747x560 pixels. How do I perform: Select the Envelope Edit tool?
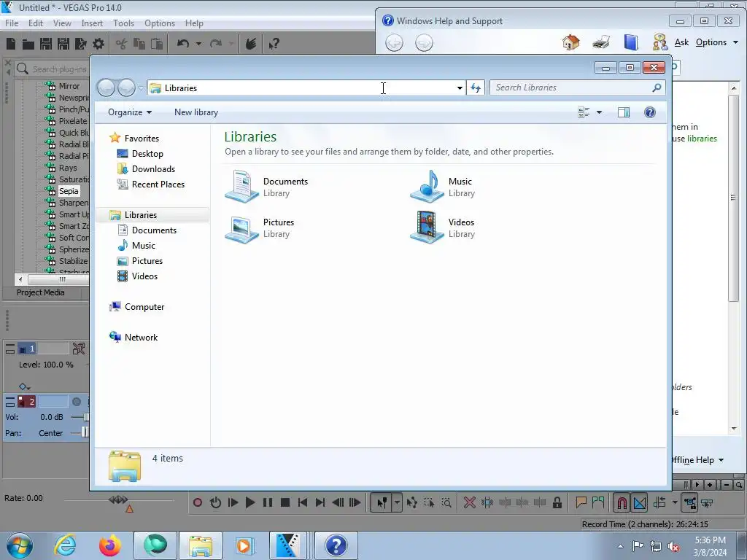click(412, 502)
